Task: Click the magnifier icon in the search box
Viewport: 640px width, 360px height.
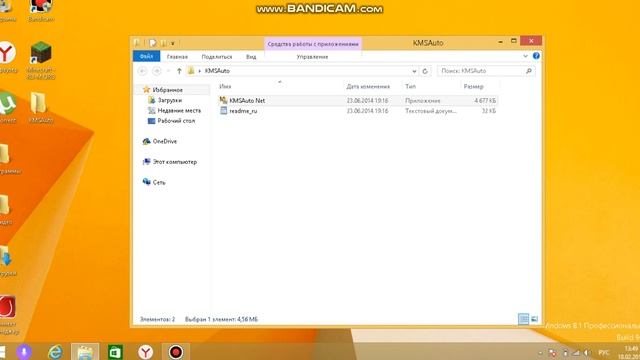Action: tap(529, 71)
